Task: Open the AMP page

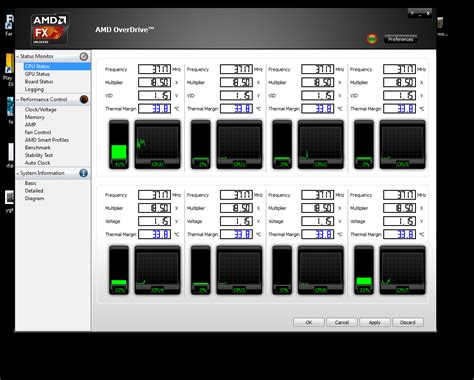Action: tap(30, 125)
